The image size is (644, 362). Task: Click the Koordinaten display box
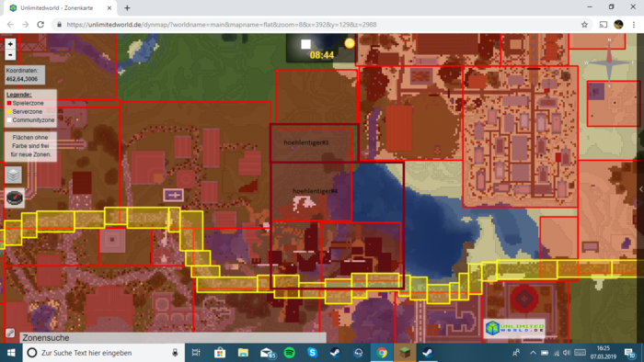click(24, 74)
